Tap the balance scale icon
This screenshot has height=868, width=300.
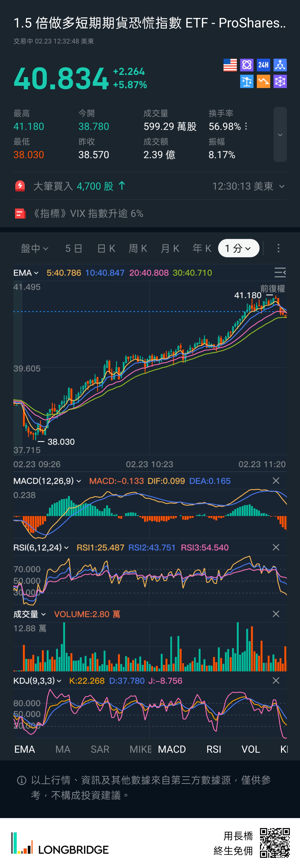247,81
